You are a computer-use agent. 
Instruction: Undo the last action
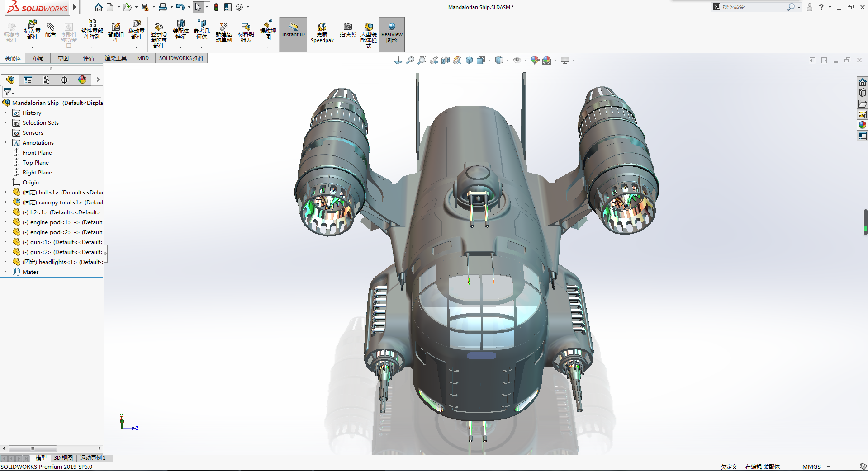coord(180,7)
